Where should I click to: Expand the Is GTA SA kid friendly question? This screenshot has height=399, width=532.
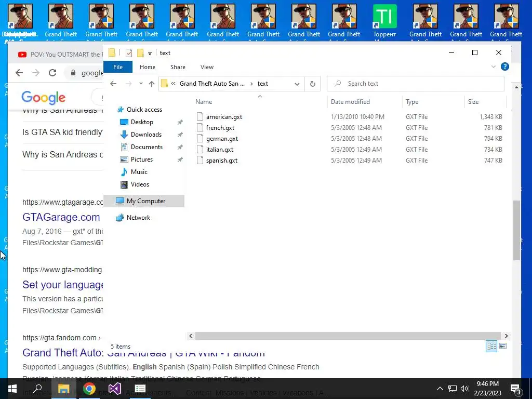[62, 132]
